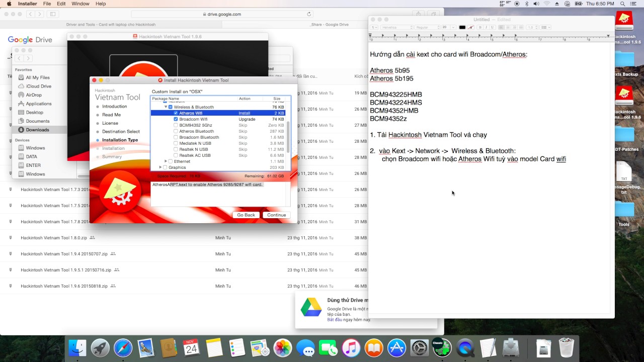Screen dimensions: 644x362
Task: Open Installer drive icon in Dock
Action: [x=511, y=348]
